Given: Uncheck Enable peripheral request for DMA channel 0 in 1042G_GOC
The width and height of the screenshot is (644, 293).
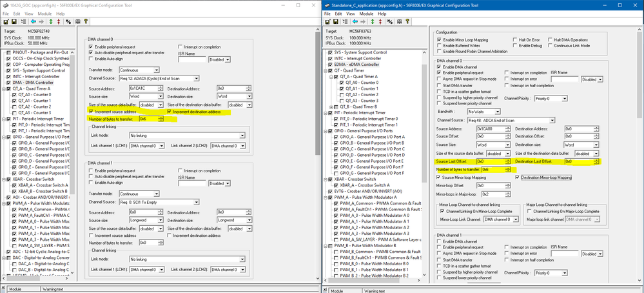Looking at the screenshot, I should (x=91, y=47).
